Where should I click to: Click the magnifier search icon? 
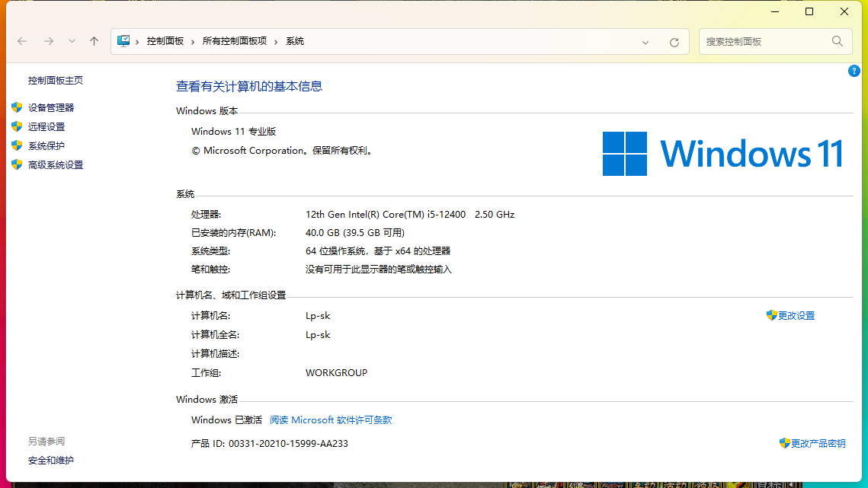(838, 42)
